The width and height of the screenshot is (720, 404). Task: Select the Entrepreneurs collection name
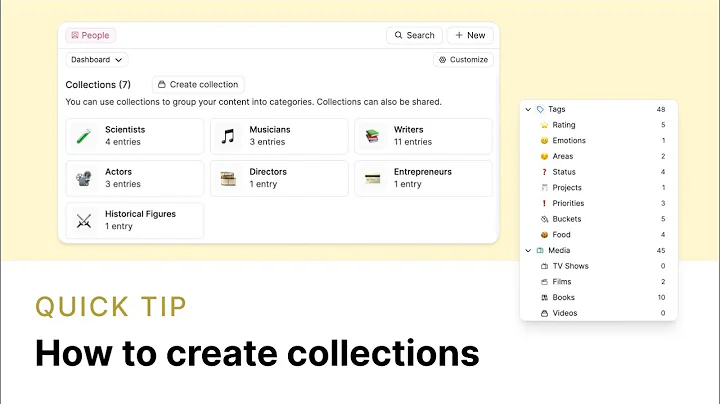[423, 172]
